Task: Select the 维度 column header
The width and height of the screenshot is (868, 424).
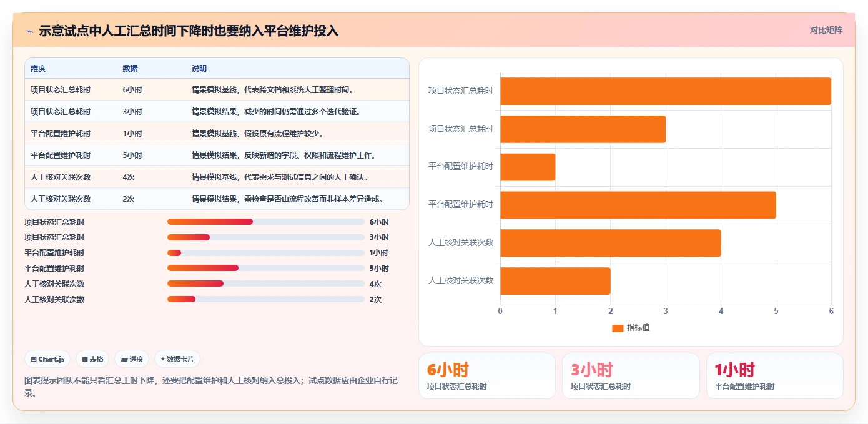Action: click(38, 69)
